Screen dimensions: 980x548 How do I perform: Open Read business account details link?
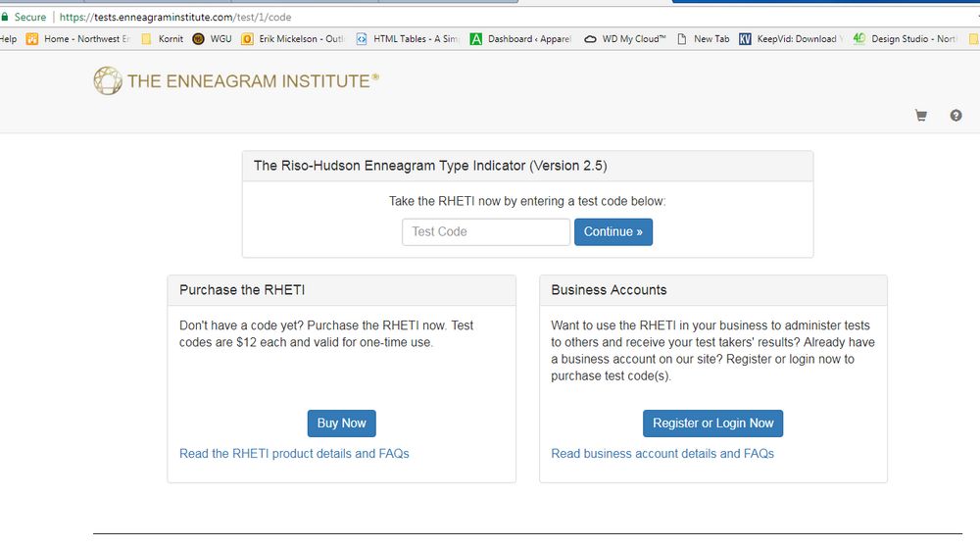[x=662, y=454]
